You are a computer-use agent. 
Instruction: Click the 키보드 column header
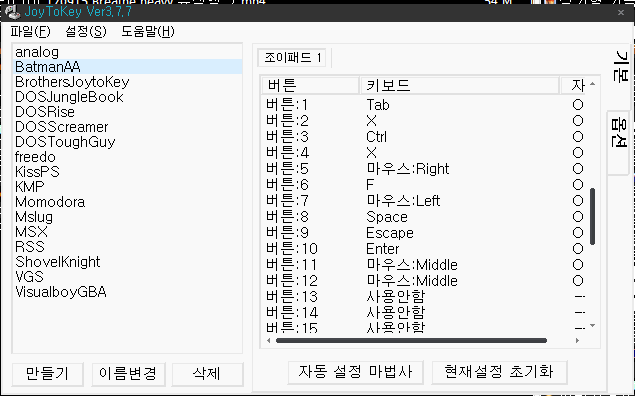point(460,85)
